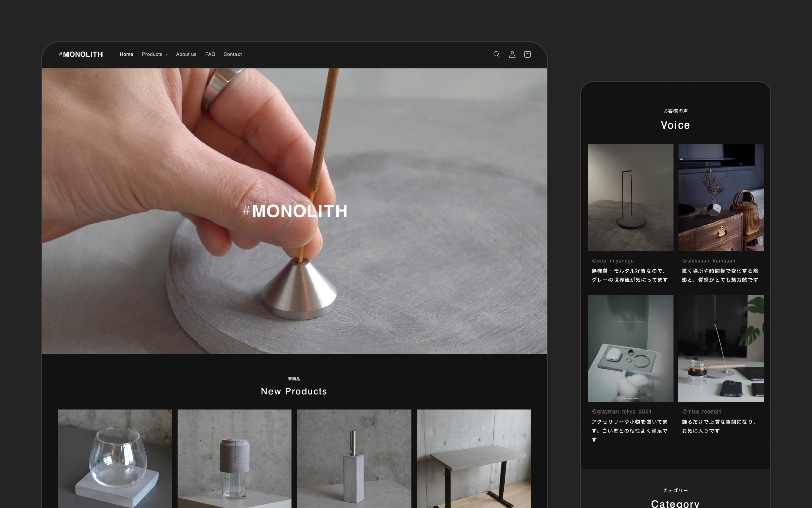Open the search icon in header
Image resolution: width=812 pixels, height=508 pixels.
(x=497, y=54)
